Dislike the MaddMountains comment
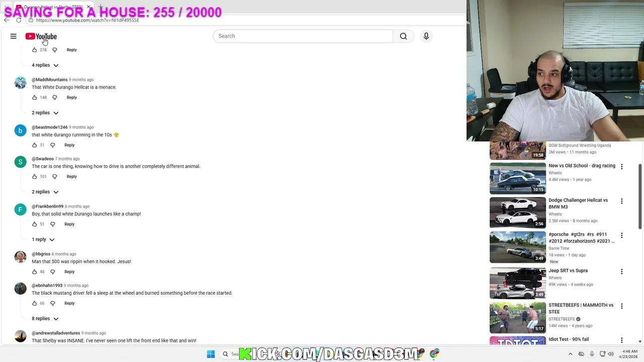Viewport: 644px width, 362px height. (x=55, y=98)
